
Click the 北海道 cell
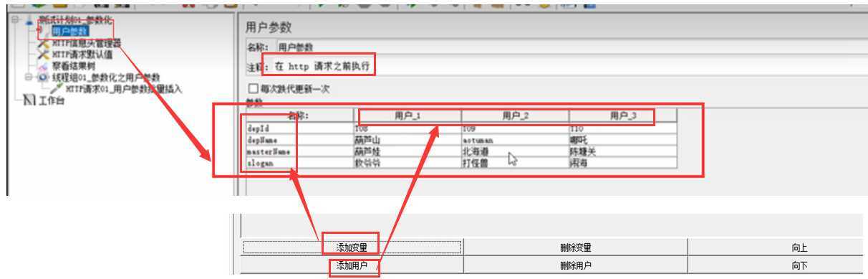[515, 151]
